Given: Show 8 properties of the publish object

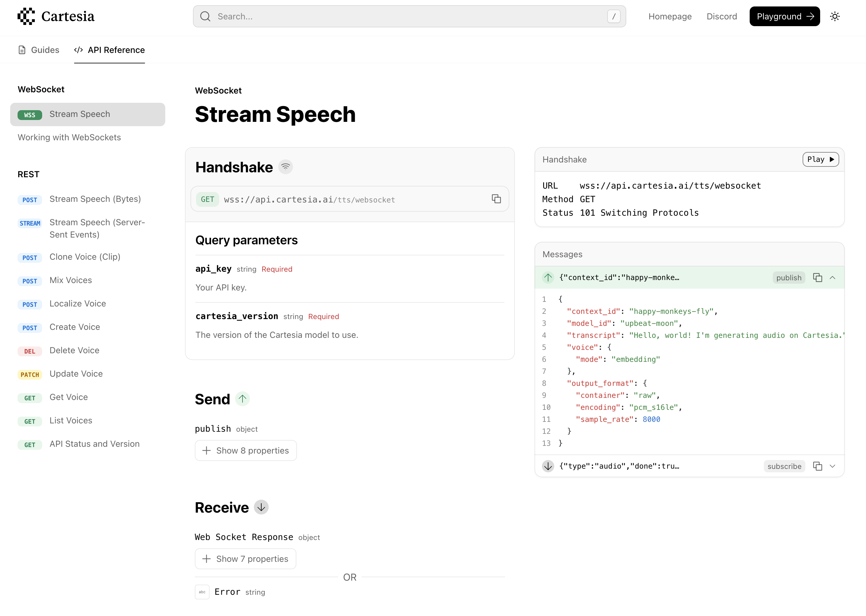Looking at the screenshot, I should pos(246,450).
